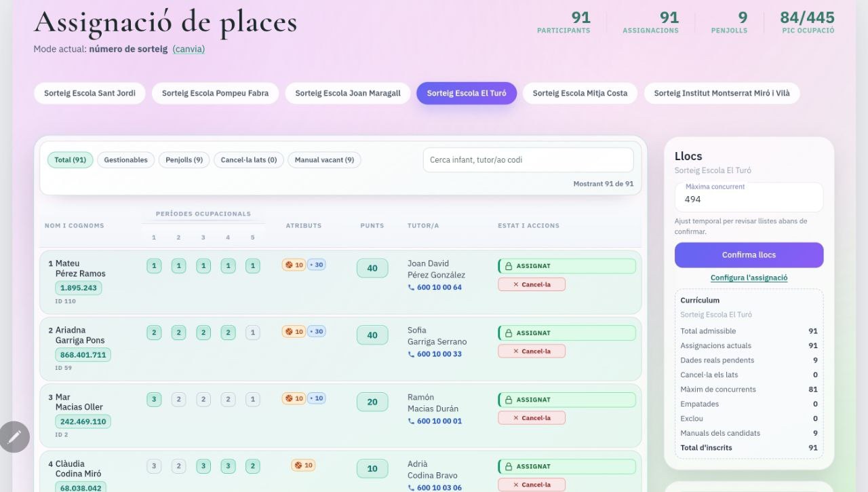Click the canvia link to change mode

189,50
